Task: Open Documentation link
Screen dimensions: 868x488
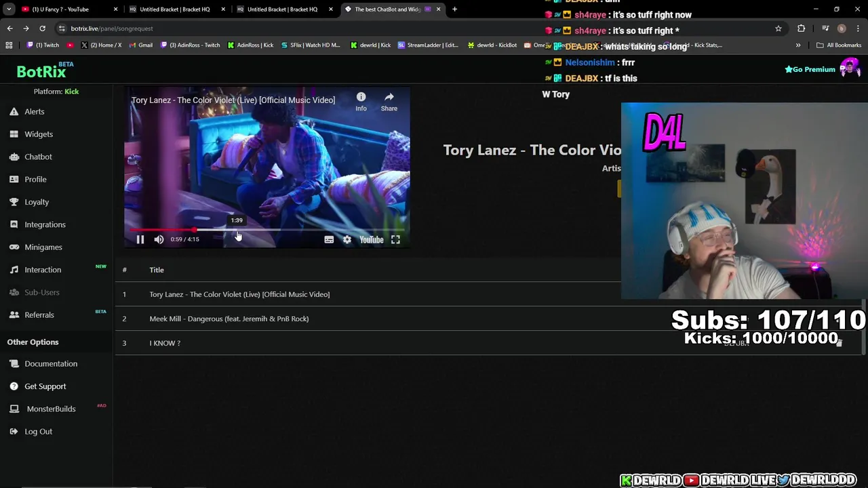Action: point(51,364)
